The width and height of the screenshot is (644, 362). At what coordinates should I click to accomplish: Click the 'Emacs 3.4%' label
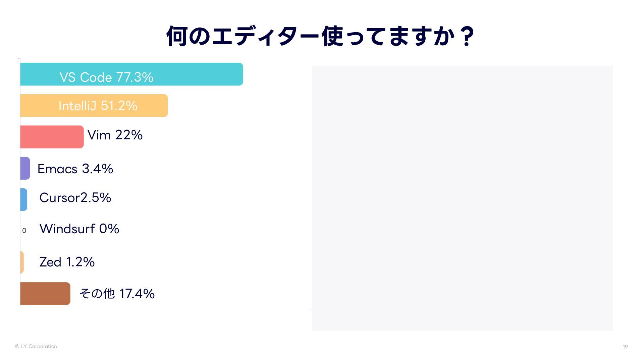click(x=75, y=169)
